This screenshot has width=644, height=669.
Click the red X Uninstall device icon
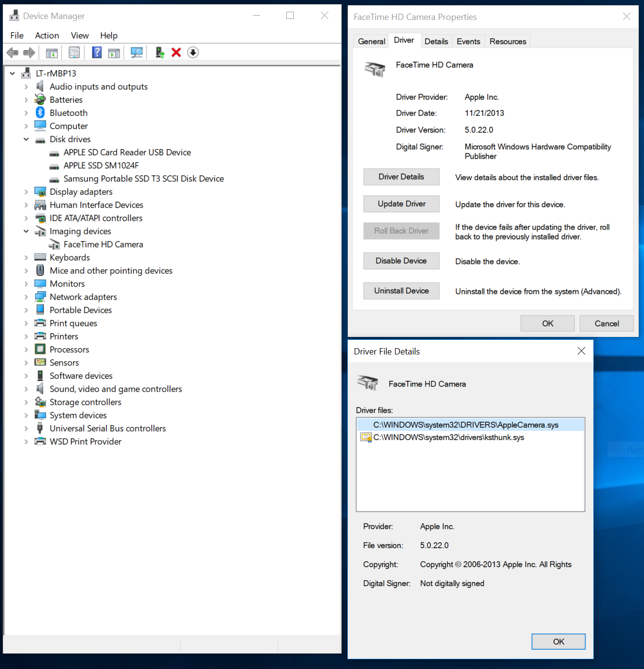[176, 52]
